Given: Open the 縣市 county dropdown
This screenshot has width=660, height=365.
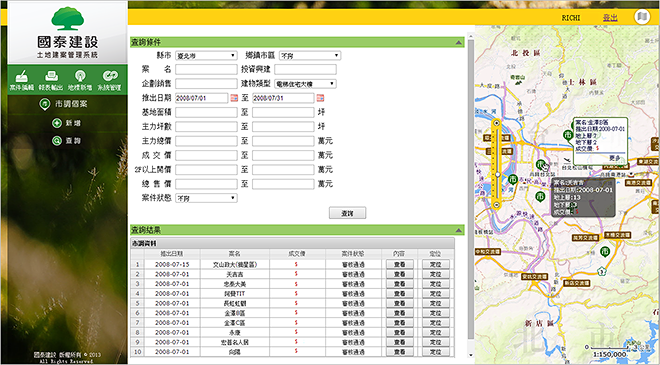Looking at the screenshot, I should [206, 56].
